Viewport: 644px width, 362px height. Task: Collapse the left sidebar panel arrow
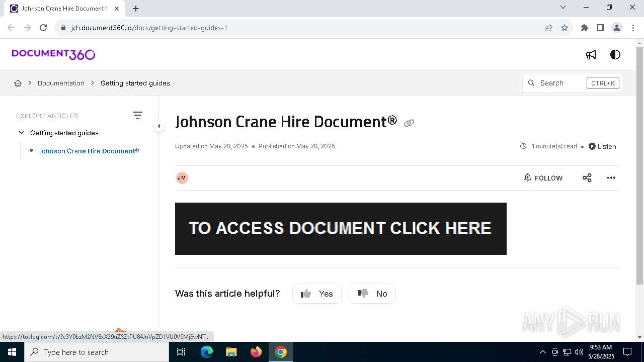158,126
